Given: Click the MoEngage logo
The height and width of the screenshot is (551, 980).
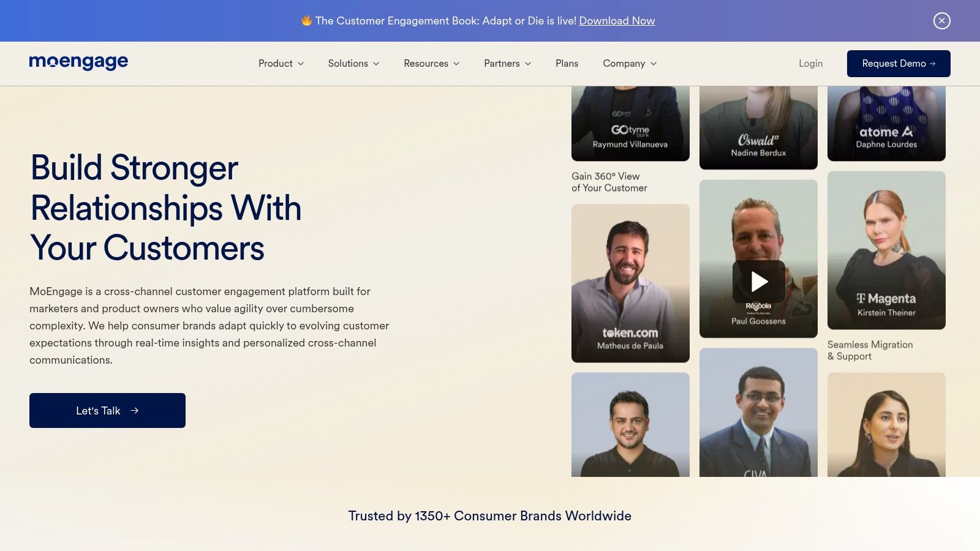Looking at the screenshot, I should pyautogui.click(x=78, y=62).
